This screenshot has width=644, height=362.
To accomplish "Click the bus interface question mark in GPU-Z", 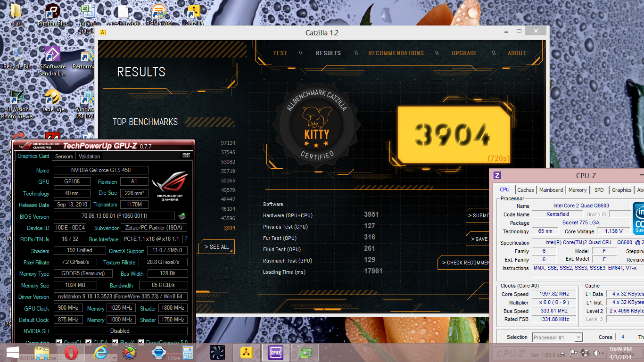I will [186, 239].
